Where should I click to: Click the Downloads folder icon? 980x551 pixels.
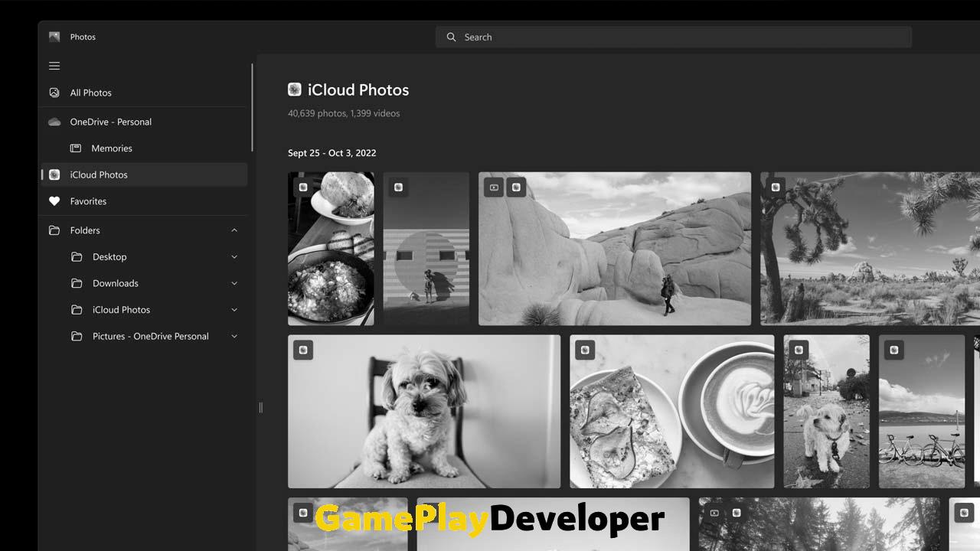click(77, 283)
